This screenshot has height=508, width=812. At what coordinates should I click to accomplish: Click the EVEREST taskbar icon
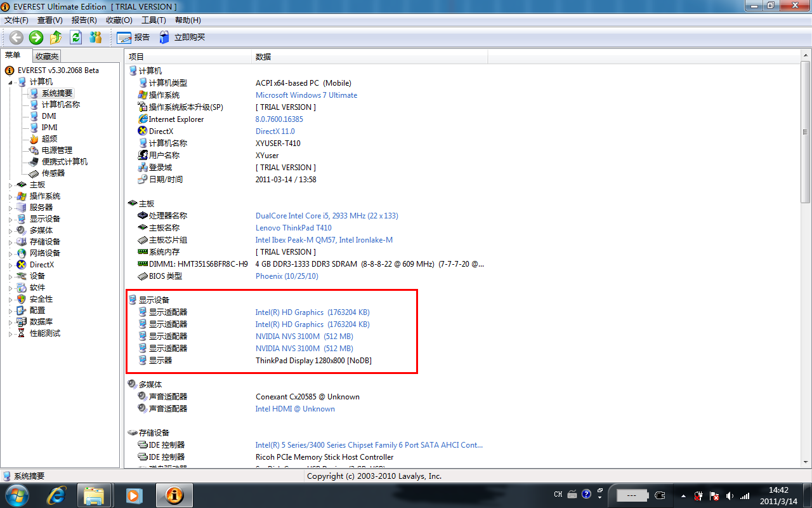tap(174, 495)
